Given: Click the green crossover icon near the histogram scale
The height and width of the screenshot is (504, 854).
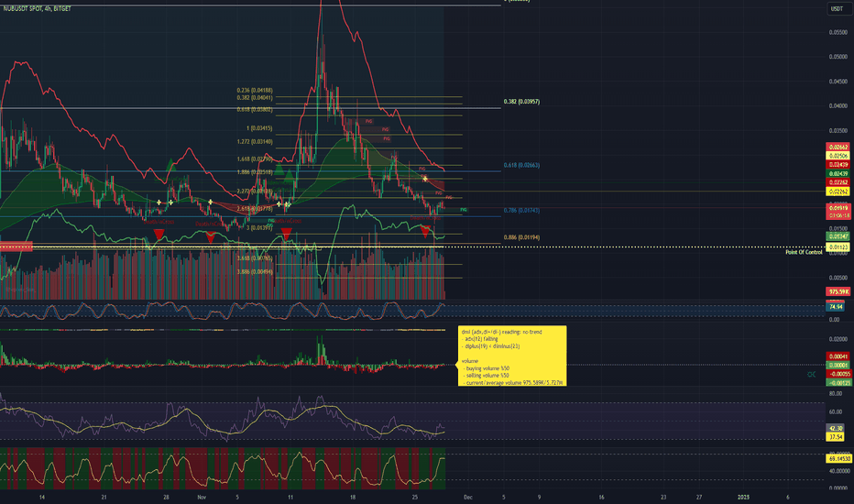Looking at the screenshot, I should pyautogui.click(x=812, y=374).
